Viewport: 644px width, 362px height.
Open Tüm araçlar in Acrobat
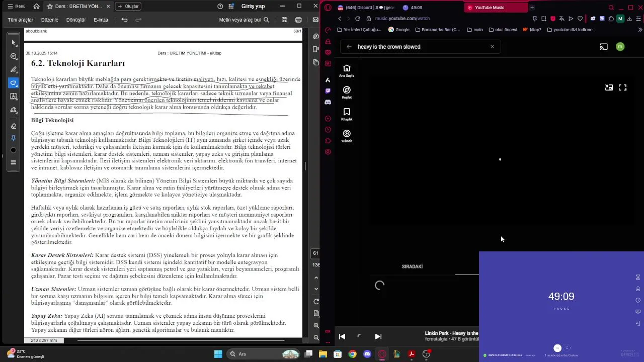21,20
